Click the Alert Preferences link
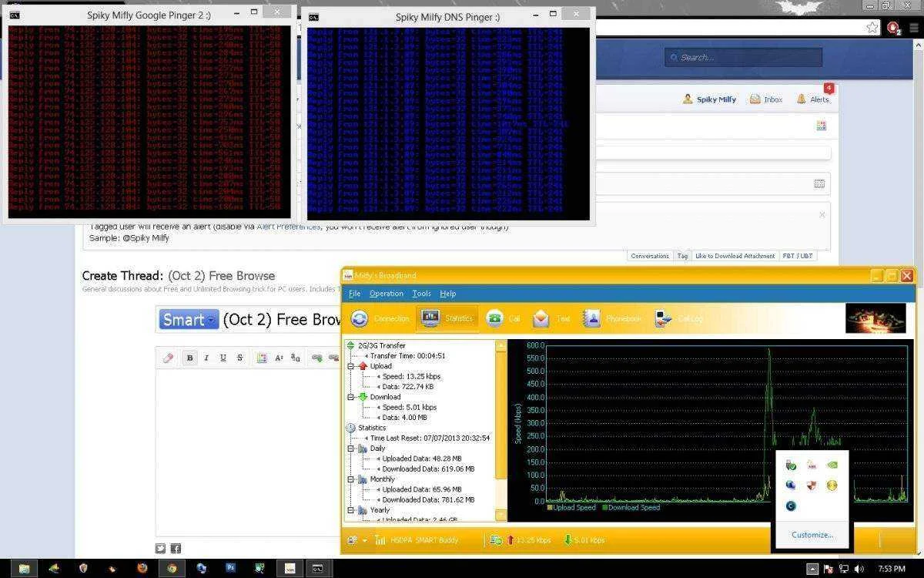The image size is (924, 578). [289, 227]
